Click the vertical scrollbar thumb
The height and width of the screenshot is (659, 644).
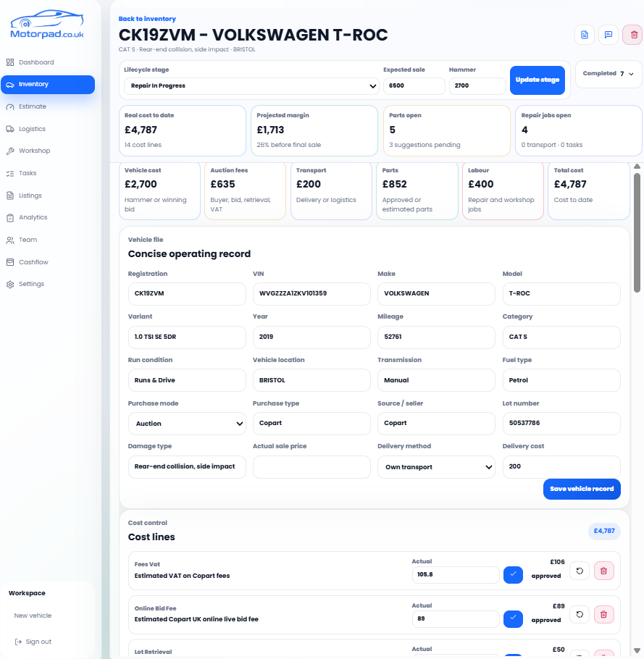(x=637, y=232)
